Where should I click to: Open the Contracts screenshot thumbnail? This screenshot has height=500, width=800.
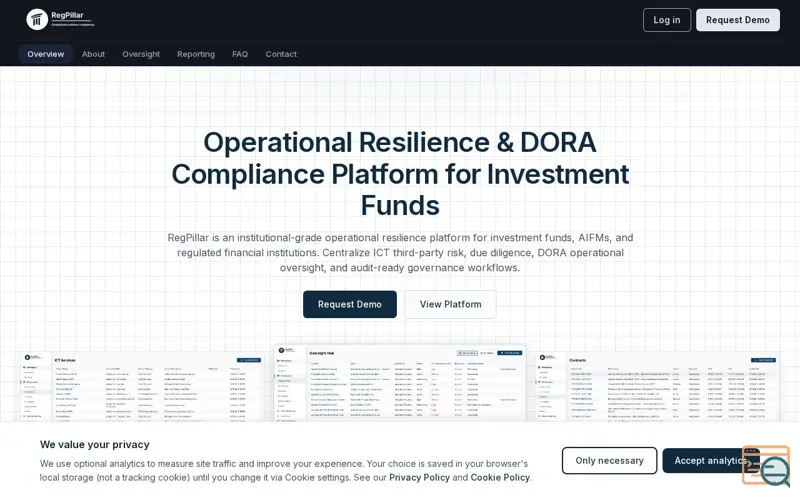tap(657, 386)
